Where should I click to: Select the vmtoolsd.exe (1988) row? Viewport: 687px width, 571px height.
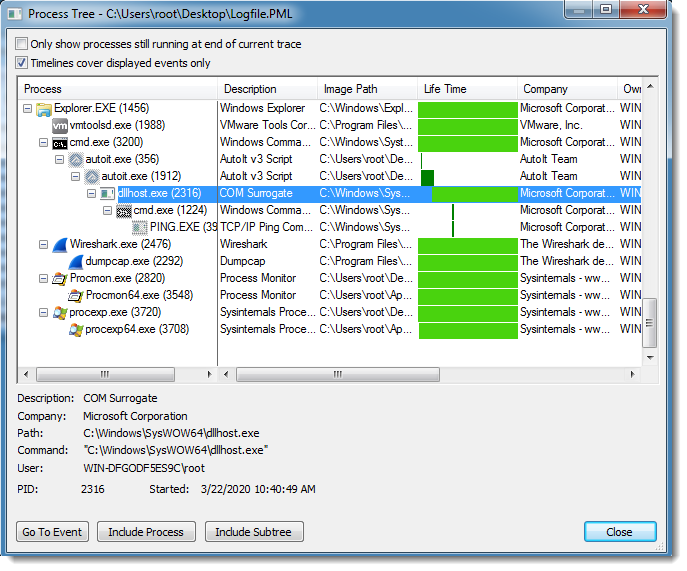click(x=329, y=126)
